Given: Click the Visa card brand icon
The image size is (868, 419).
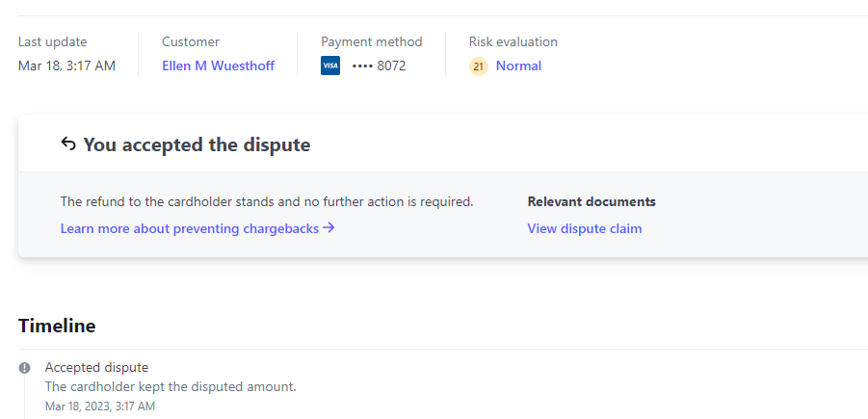Looking at the screenshot, I should pos(330,66).
